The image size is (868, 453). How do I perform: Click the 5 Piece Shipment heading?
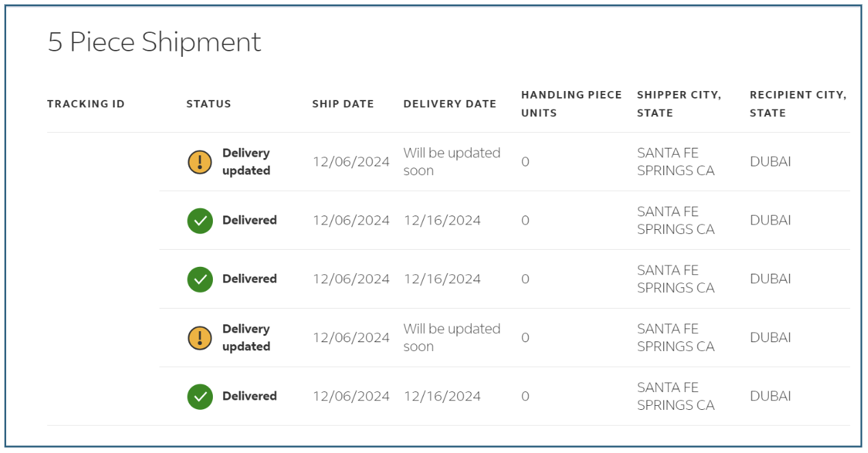click(155, 42)
